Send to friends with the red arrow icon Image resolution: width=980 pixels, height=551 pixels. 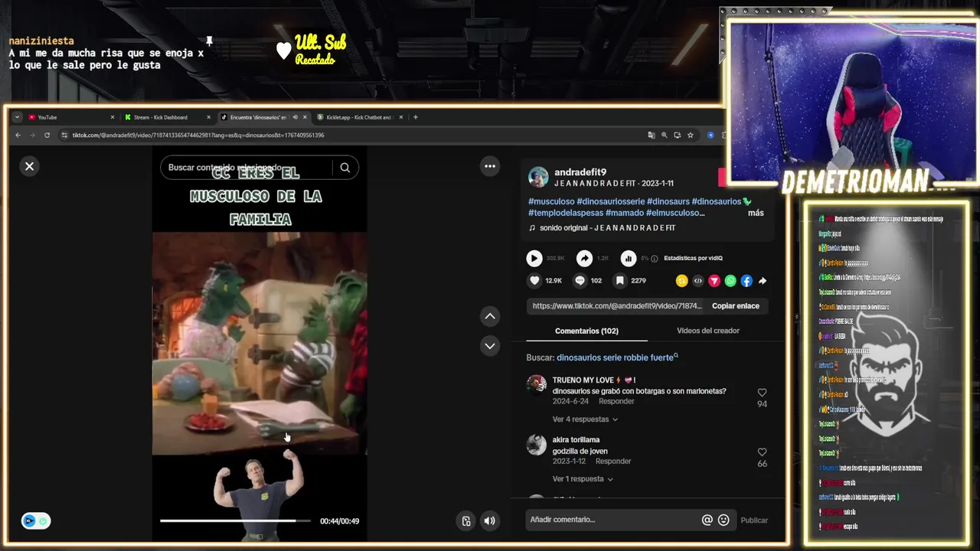coord(714,281)
